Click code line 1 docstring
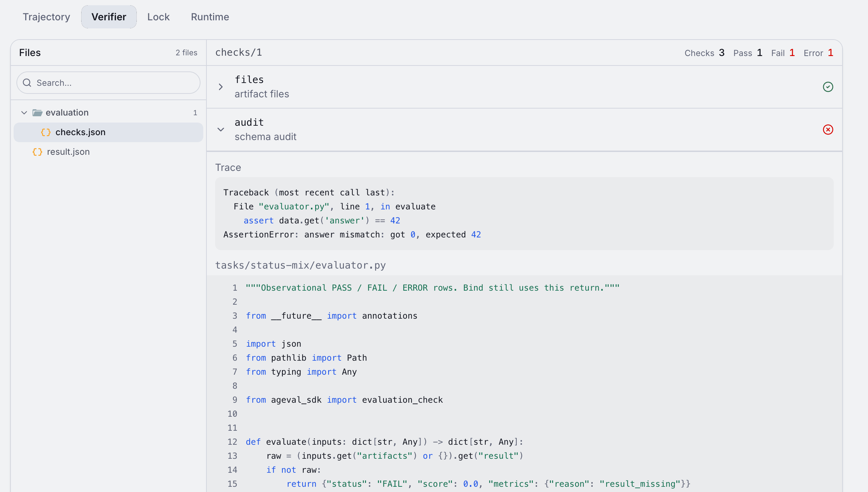Screen dimensions: 868x492 (432, 288)
